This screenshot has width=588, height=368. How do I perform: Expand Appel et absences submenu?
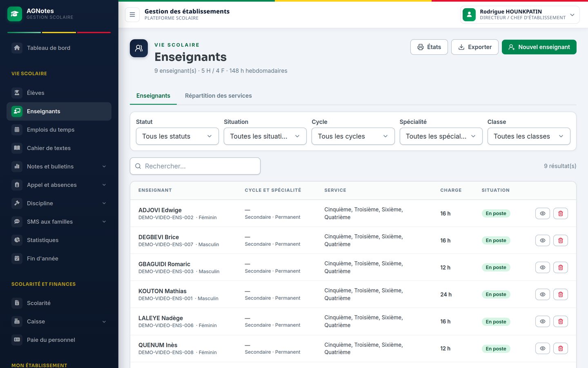pyautogui.click(x=59, y=185)
